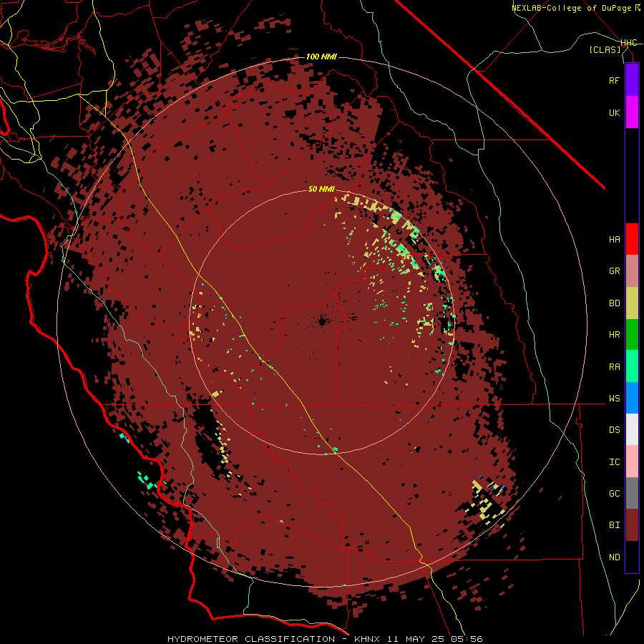Screen dimensions: 644x644
Task: Click the '50 NMI' range ring label
Action: tap(321, 190)
